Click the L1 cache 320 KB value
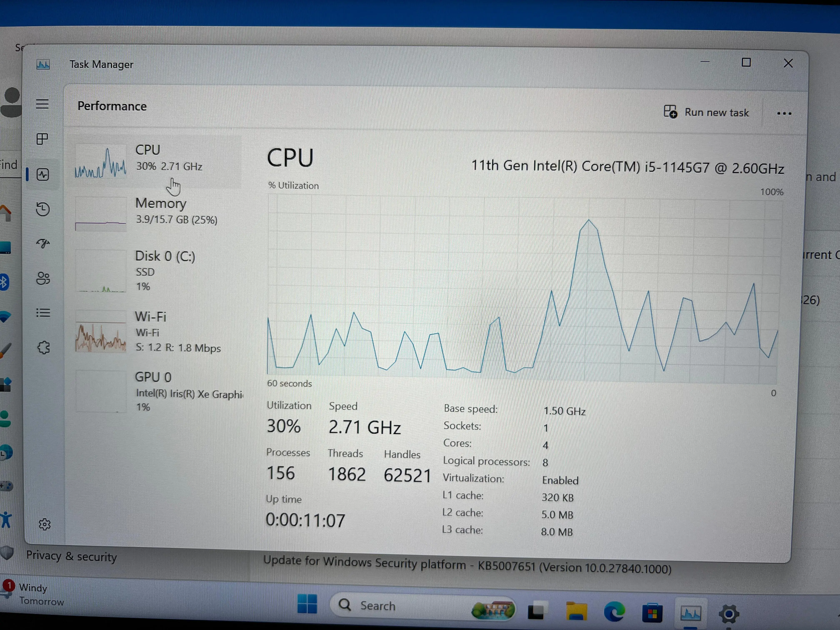 (x=557, y=497)
